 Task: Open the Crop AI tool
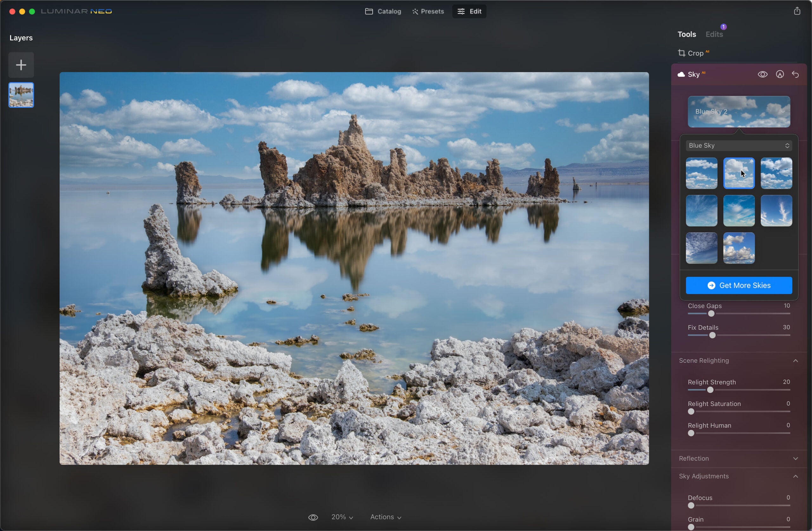coord(695,53)
